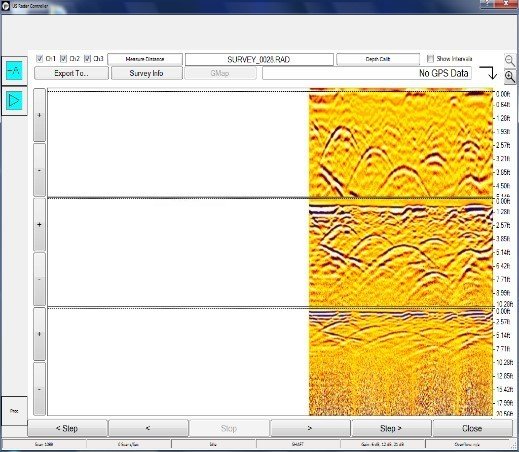Screen dimensions: 519x452
Task: Click the cyan waveform trace icon
Action: [14, 70]
